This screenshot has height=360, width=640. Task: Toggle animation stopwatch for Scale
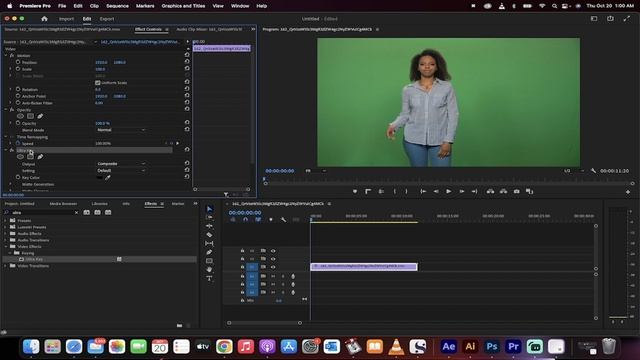click(18, 69)
